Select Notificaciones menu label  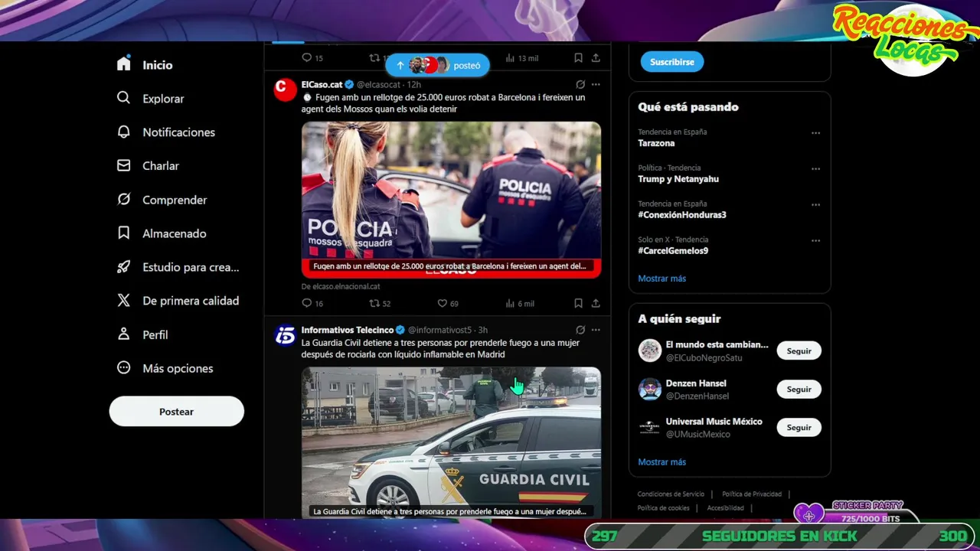178,132
